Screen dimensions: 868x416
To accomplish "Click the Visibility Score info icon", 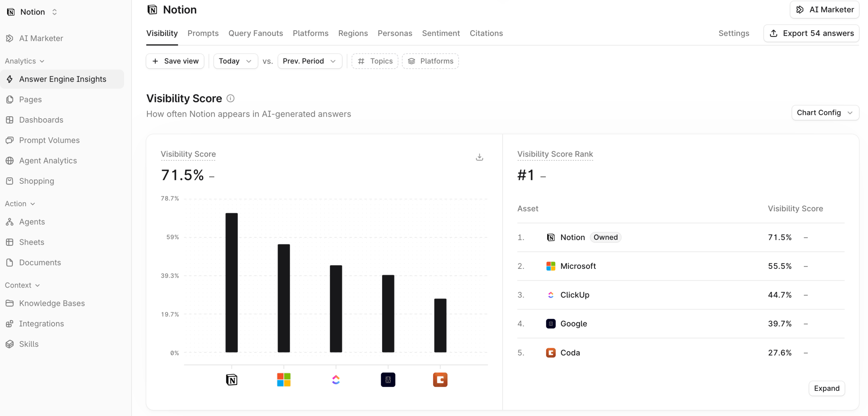I will pyautogui.click(x=230, y=98).
